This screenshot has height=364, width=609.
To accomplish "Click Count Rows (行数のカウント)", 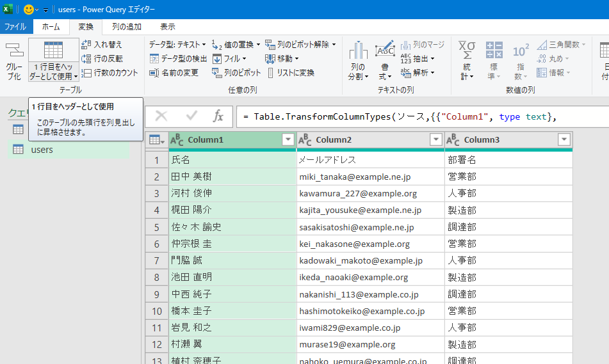I will (110, 72).
